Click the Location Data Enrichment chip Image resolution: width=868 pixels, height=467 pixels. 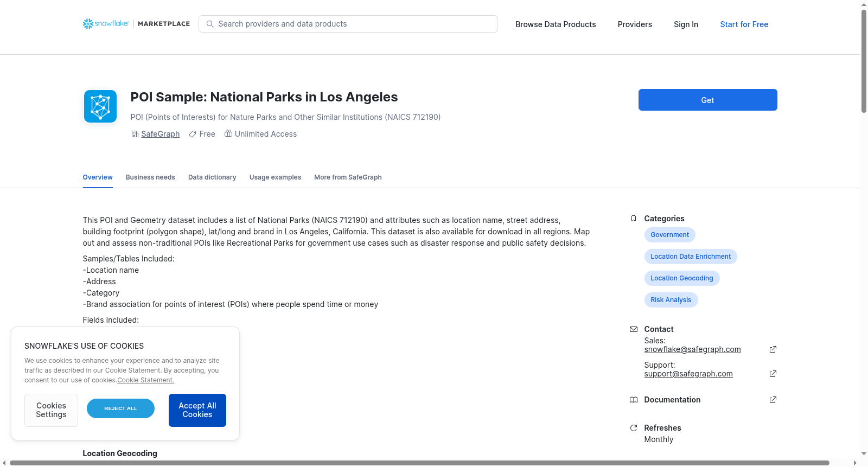coord(691,257)
